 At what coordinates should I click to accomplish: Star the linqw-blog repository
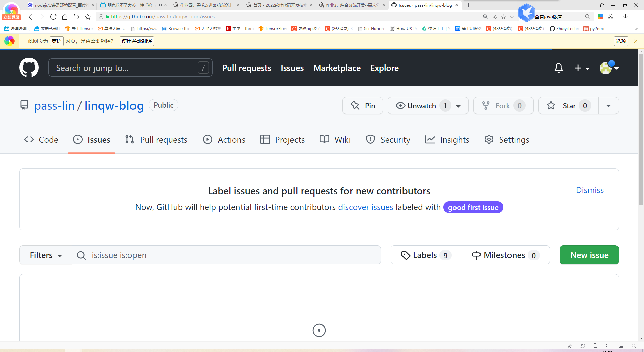[x=569, y=106]
